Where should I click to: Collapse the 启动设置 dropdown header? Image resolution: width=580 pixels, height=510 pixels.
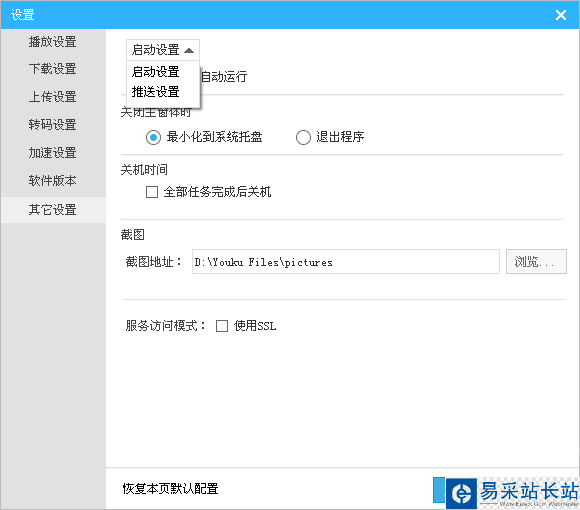pos(163,50)
